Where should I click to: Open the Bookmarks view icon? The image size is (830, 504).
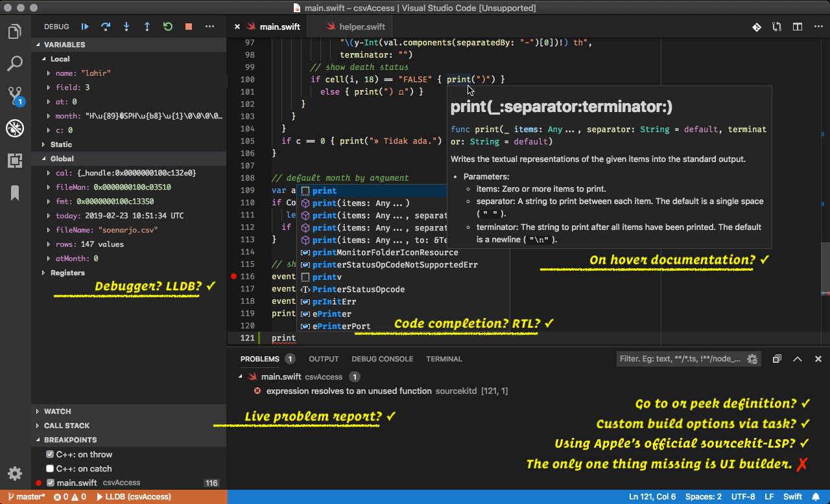coord(14,192)
